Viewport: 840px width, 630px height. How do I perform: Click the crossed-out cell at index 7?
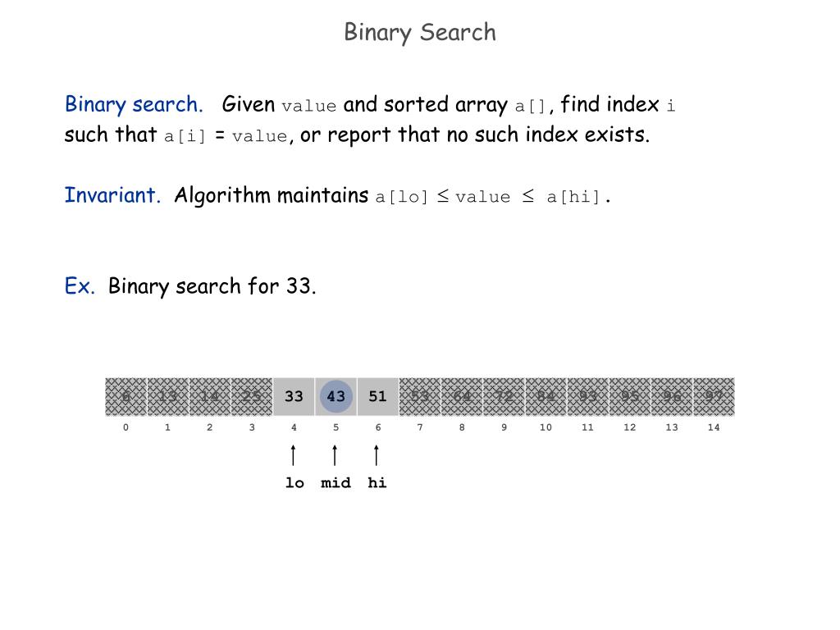coord(419,396)
